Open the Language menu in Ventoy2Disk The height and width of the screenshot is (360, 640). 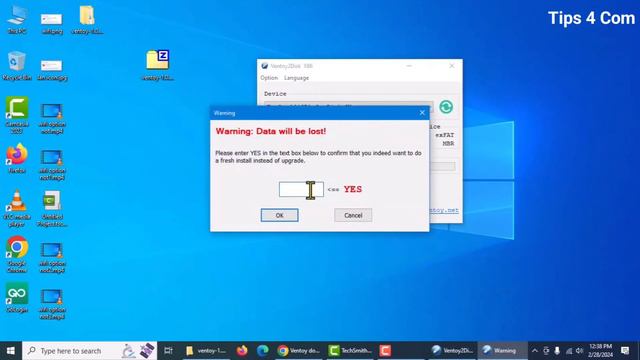296,78
